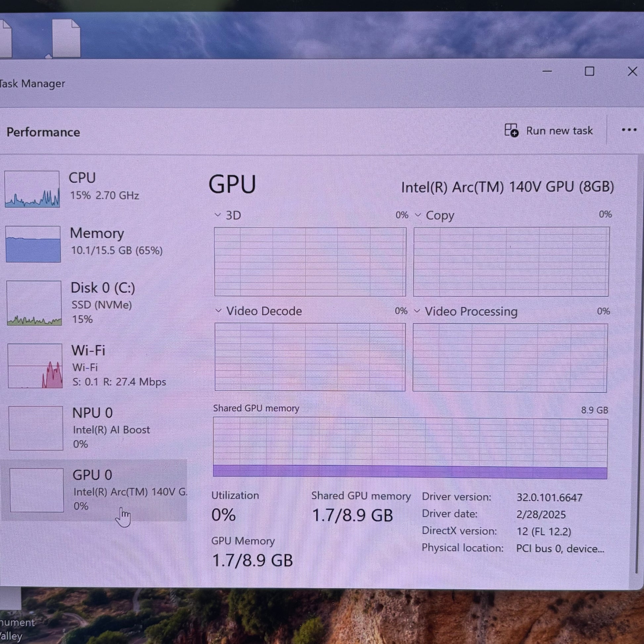Select the CPU usage graph thumbnail
This screenshot has height=644, width=644.
point(32,189)
